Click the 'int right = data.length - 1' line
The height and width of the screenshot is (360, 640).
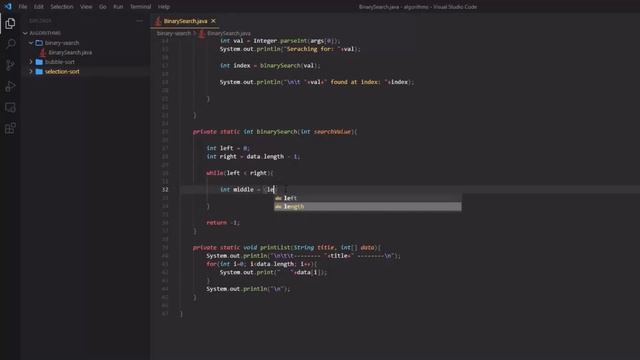(x=253, y=157)
